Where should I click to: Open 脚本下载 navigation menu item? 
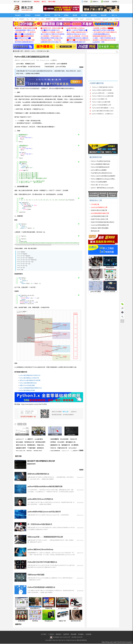tap(57, 15)
